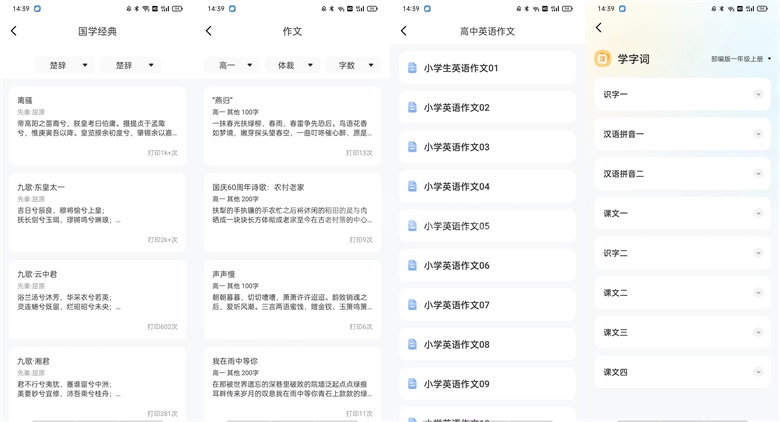Go back from the 作文 screen
The width and height of the screenshot is (780, 422).
209,31
